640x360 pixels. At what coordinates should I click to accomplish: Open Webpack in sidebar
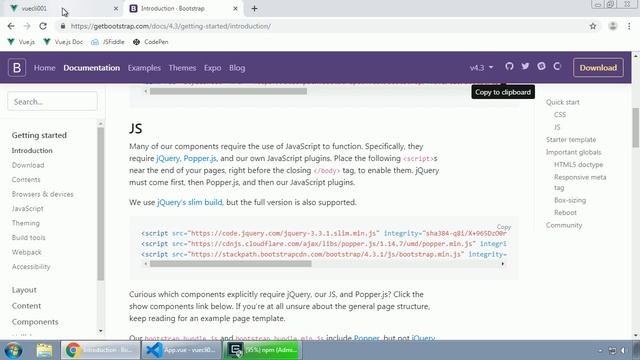[x=27, y=252]
